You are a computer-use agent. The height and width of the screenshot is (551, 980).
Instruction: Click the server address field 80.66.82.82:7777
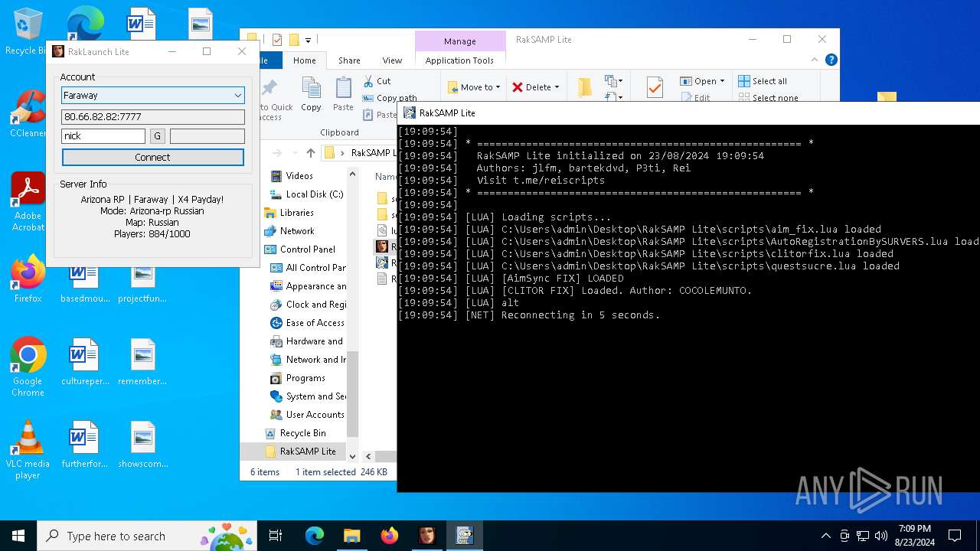[x=153, y=117]
